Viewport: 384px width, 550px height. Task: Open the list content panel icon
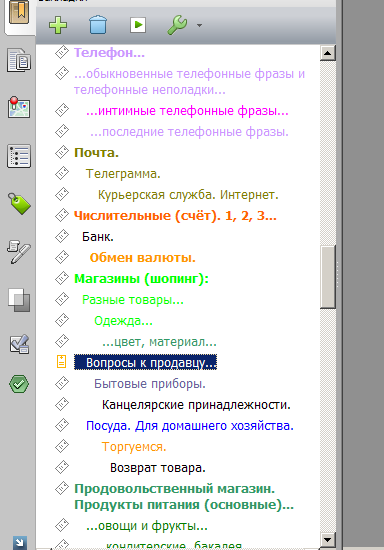point(19,156)
